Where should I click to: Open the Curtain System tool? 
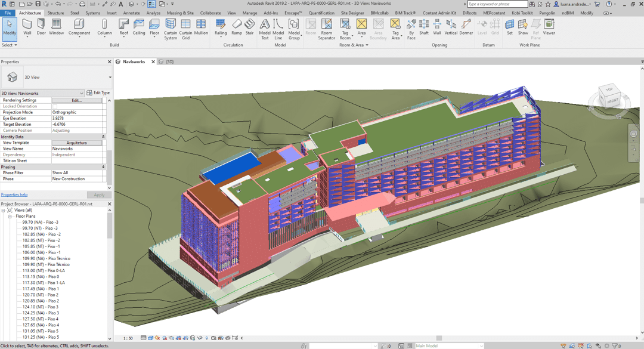pos(171,29)
